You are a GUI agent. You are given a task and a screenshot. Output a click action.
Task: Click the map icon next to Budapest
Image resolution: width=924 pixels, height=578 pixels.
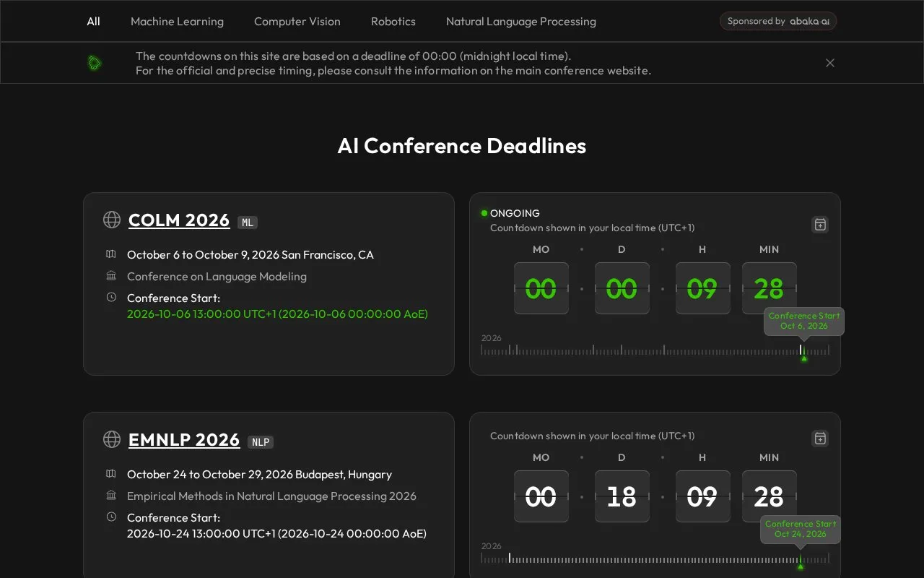click(111, 474)
